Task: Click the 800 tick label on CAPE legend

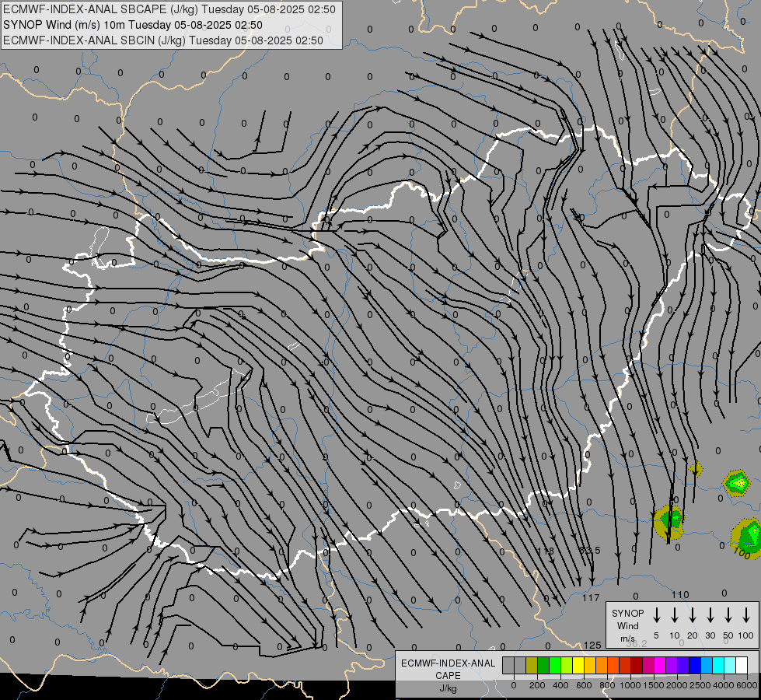Action: [607, 685]
